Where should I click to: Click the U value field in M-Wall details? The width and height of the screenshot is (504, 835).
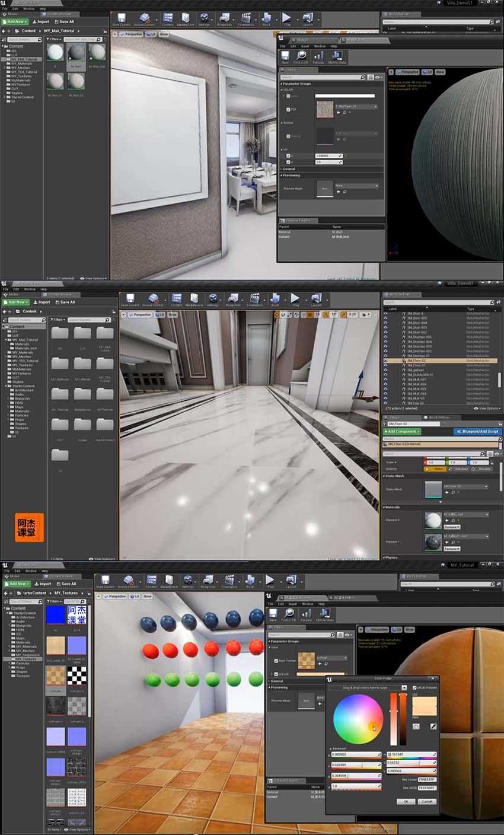(x=328, y=156)
